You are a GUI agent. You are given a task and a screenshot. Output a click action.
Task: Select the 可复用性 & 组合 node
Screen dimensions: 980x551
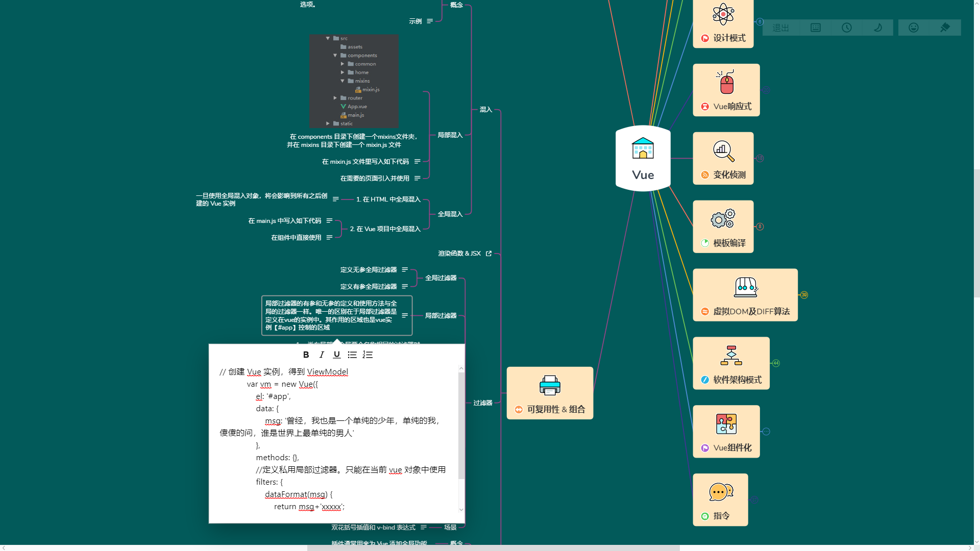coord(550,393)
